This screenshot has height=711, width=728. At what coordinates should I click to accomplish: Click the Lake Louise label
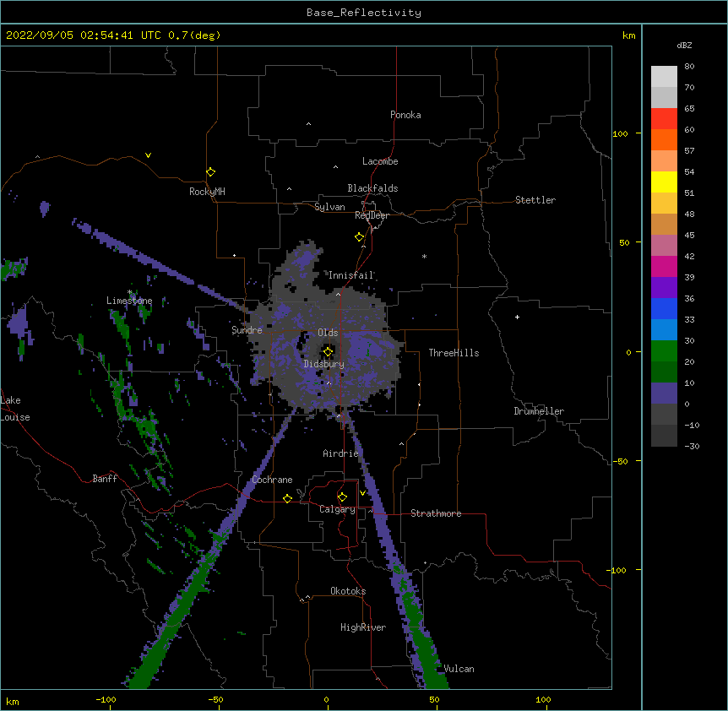click(x=15, y=409)
